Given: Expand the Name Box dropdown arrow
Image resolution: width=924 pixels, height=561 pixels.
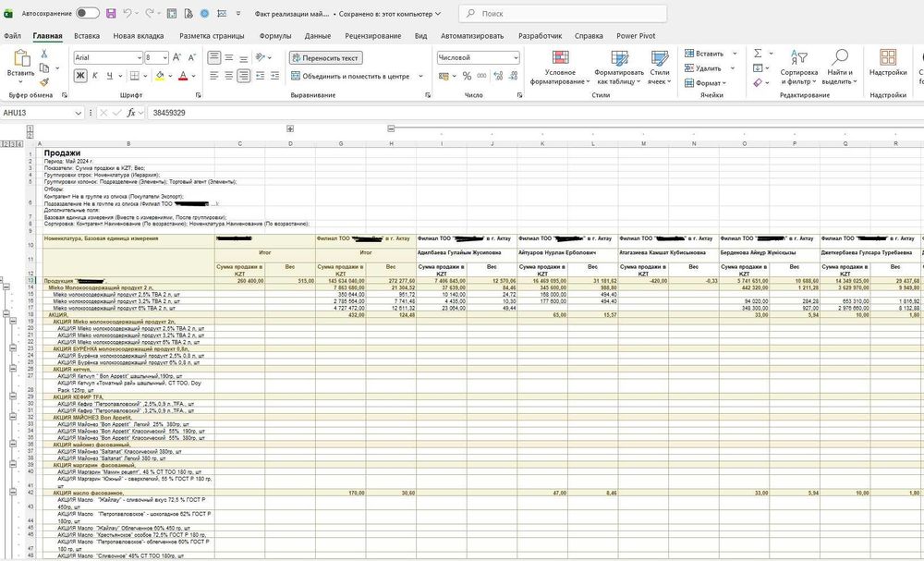Looking at the screenshot, I should (x=78, y=113).
